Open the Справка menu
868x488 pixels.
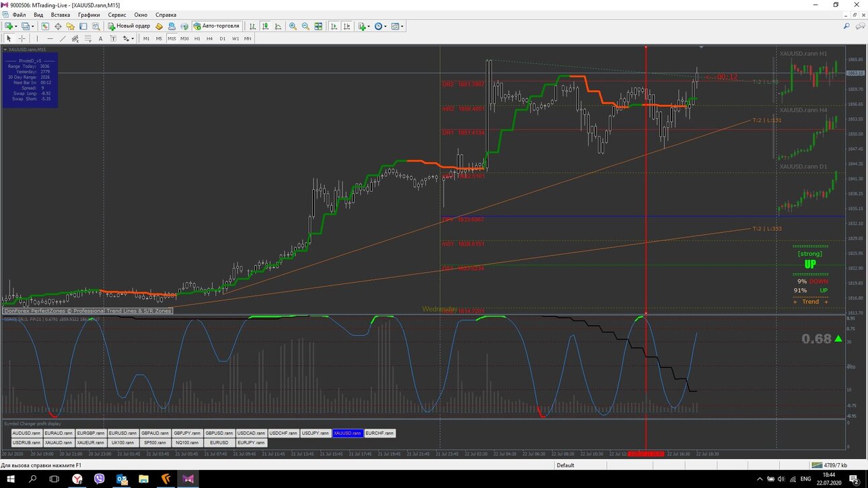(166, 14)
